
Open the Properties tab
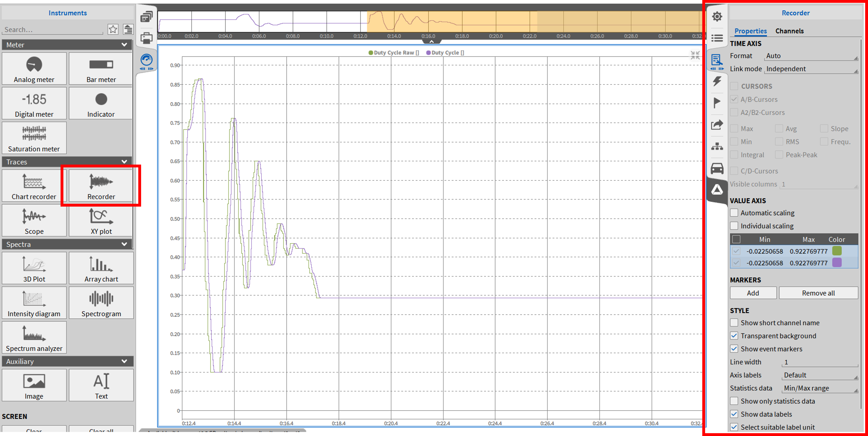(x=750, y=31)
